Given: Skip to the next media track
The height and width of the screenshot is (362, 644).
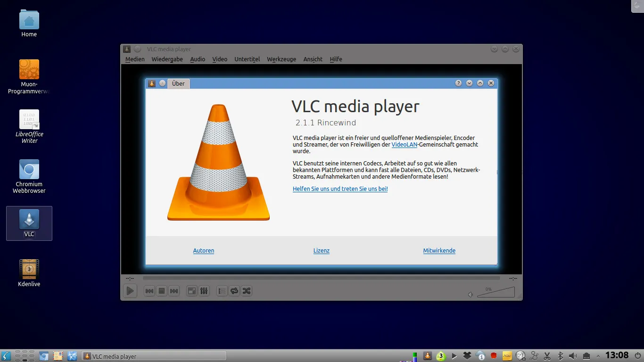Looking at the screenshot, I should 174,291.
